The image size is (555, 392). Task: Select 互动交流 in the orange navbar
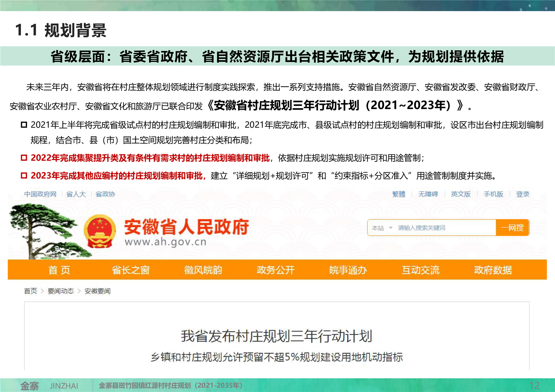(x=420, y=270)
